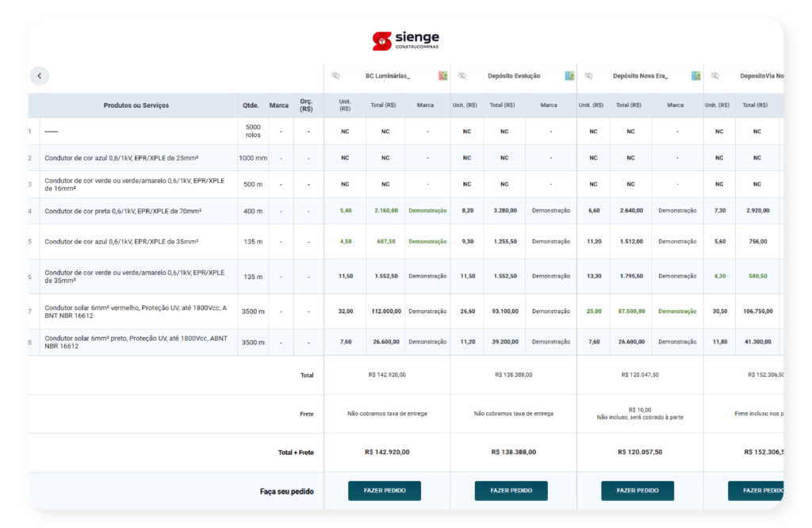Screen dimensions: 812x528
Task: Place order with Depósito Evolução via FAZER PEDIDO
Action: 511,490
